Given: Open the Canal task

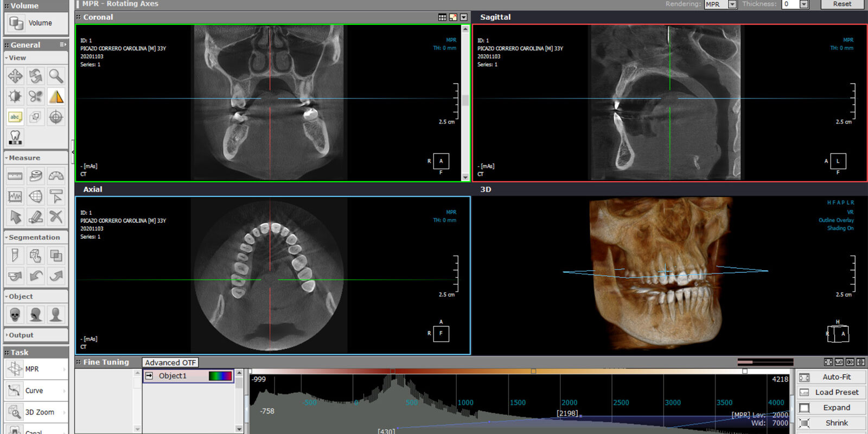Looking at the screenshot, I should click(36, 430).
